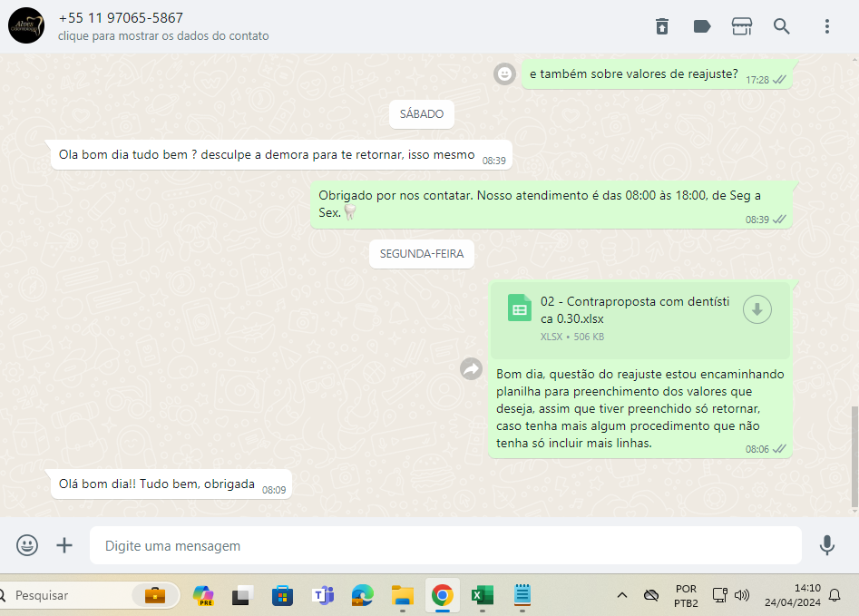Click the file name "02 - Contraproposta com dentística 0.30.xlsx"
This screenshot has height=616, width=859.
click(634, 310)
